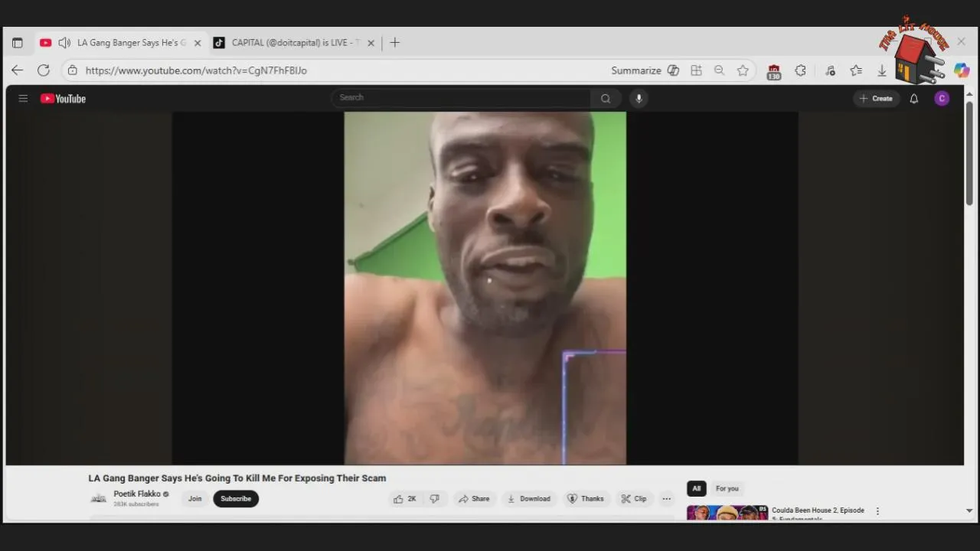
Task: Open Coulda Been House 2 video thumbnail
Action: tap(727, 513)
